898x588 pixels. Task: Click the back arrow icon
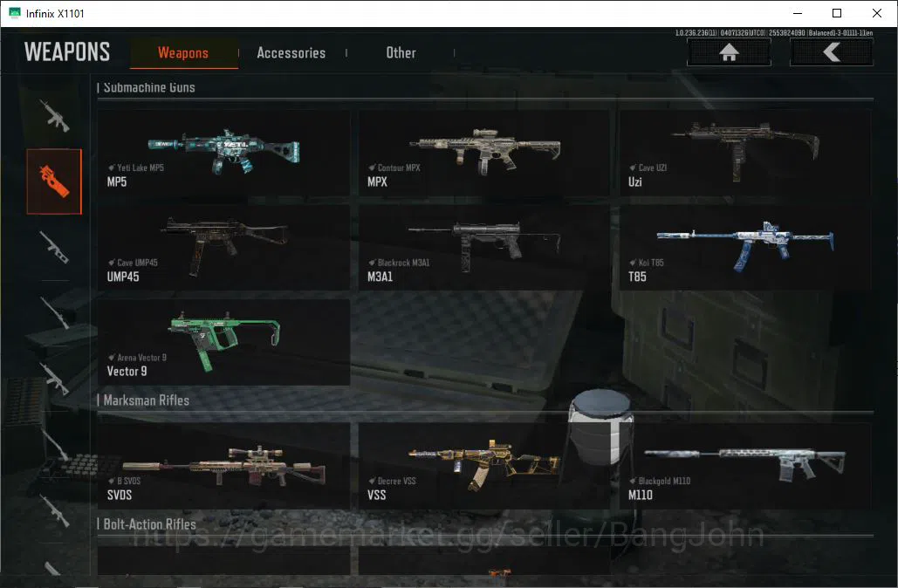[832, 52]
